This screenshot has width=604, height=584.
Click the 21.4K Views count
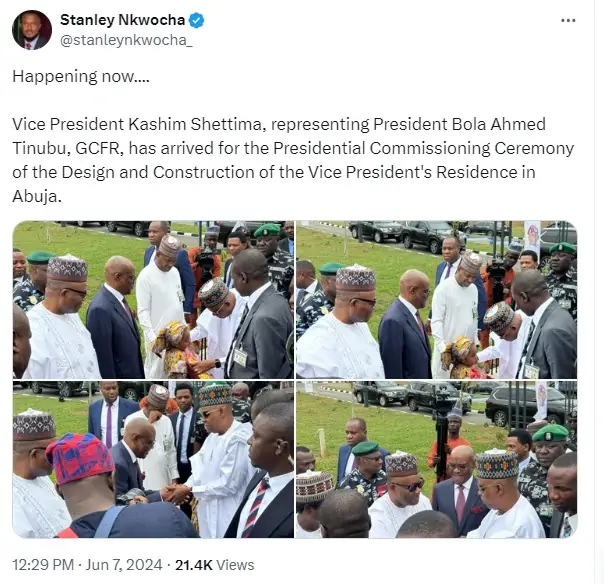point(215,565)
